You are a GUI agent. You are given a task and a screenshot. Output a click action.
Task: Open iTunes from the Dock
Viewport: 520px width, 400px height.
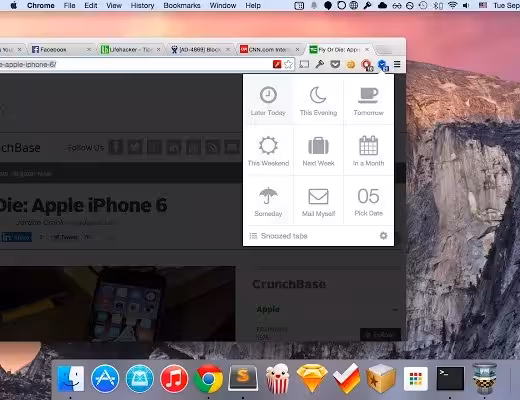click(x=174, y=379)
